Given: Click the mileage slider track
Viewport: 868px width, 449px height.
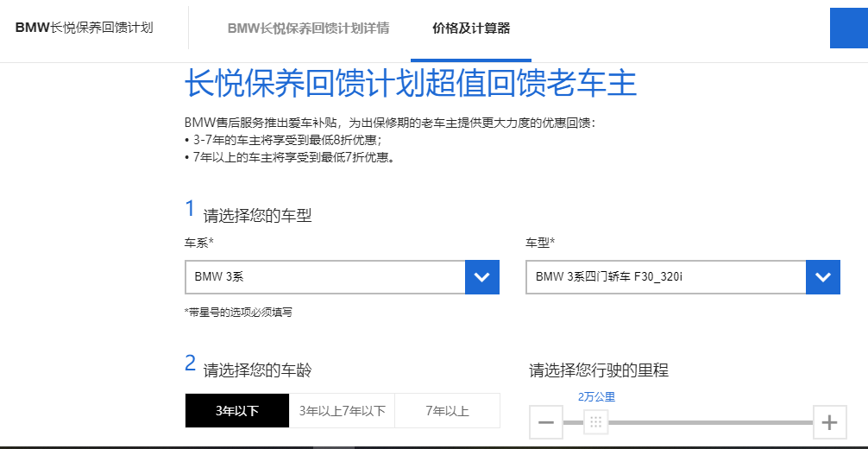Looking at the screenshot, I should click(688, 422).
